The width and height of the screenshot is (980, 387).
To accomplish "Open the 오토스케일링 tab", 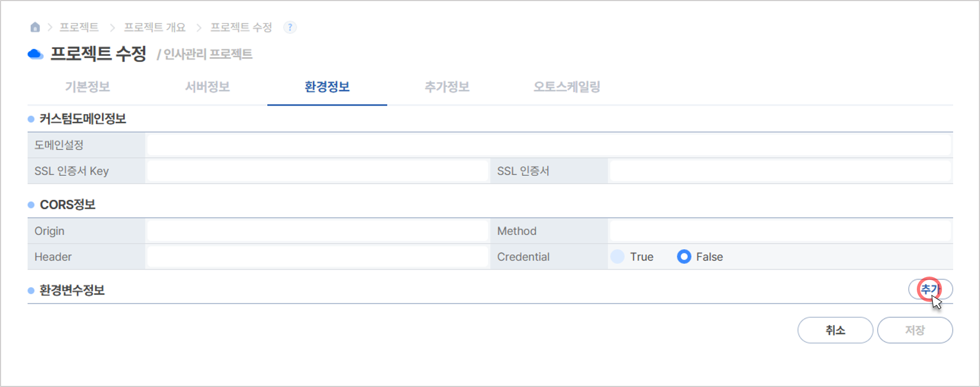I will (x=567, y=87).
